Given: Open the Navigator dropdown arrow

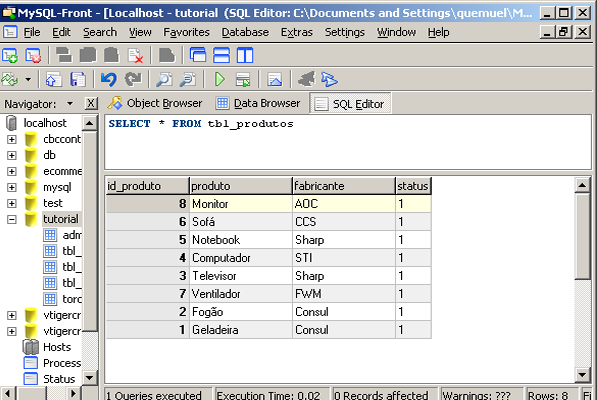Looking at the screenshot, I should point(70,104).
